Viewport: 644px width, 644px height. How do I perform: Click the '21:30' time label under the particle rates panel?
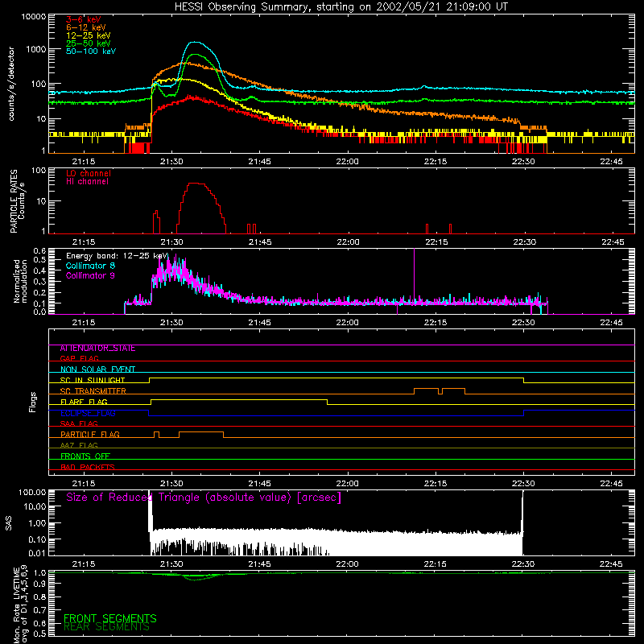[171, 242]
